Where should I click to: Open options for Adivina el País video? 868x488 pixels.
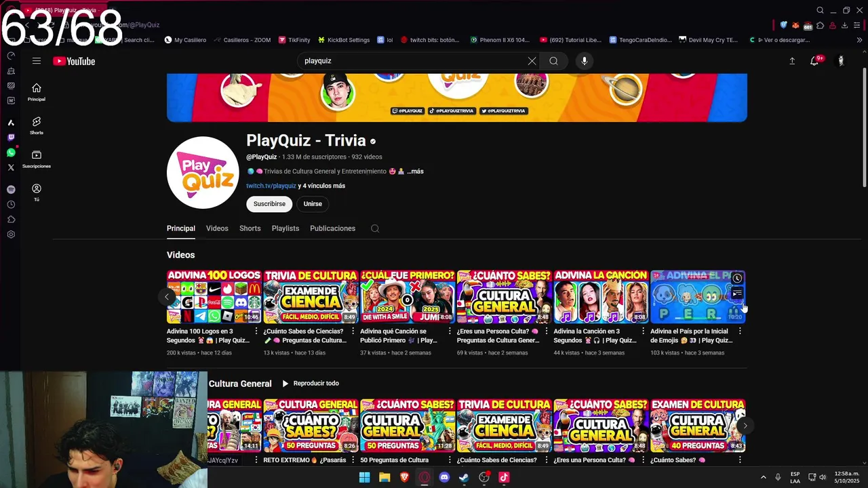click(x=740, y=331)
